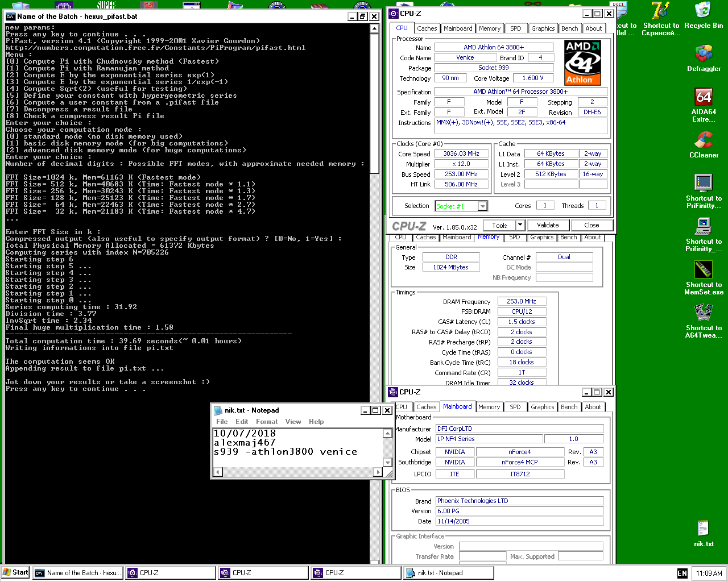This screenshot has height=582, width=728.
Task: Click the 'x 12.0' multiplier value
Action: (x=461, y=164)
